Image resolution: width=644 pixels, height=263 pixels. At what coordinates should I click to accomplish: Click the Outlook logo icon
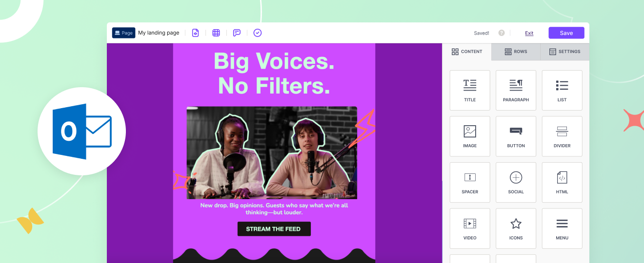82,131
